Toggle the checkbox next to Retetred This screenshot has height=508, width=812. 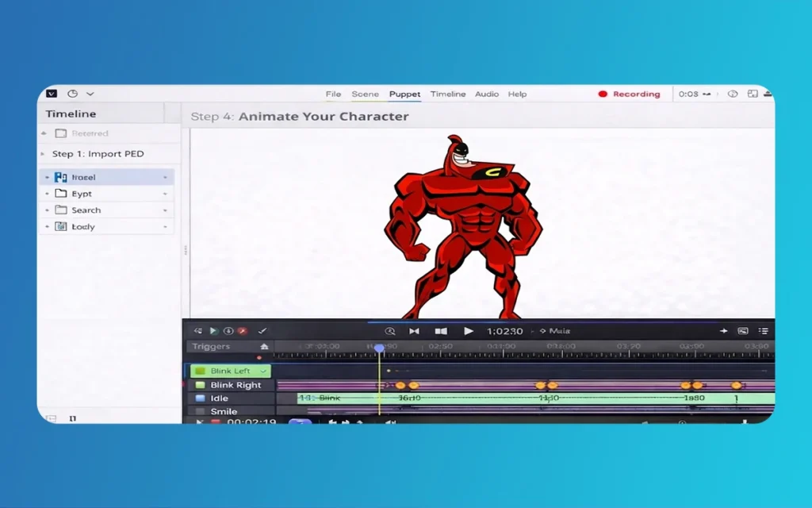coord(61,133)
